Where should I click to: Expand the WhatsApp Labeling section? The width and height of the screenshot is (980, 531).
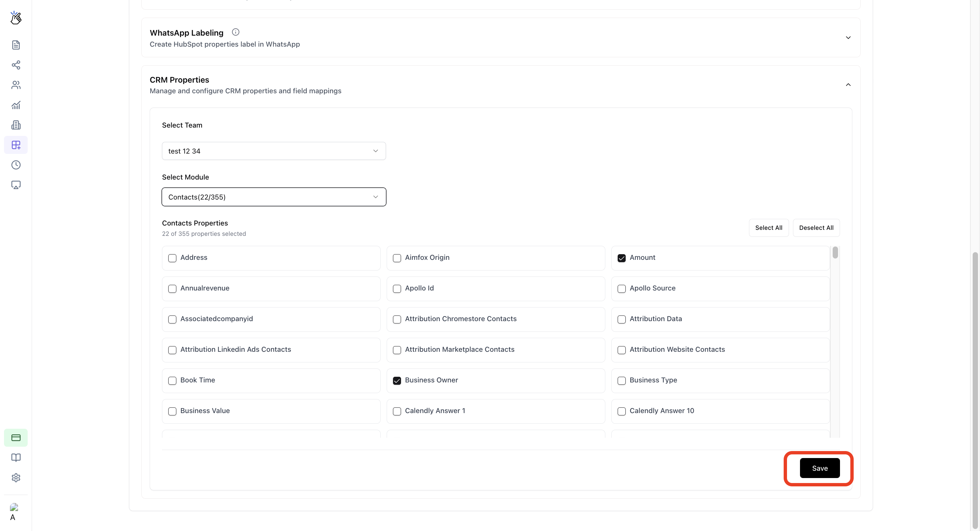tap(848, 37)
